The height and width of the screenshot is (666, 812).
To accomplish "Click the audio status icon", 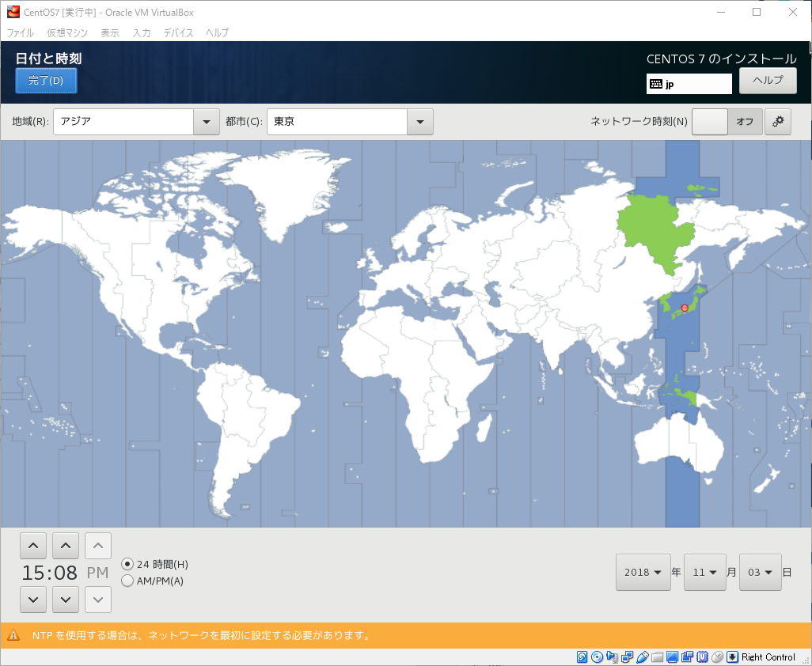I will click(x=612, y=657).
